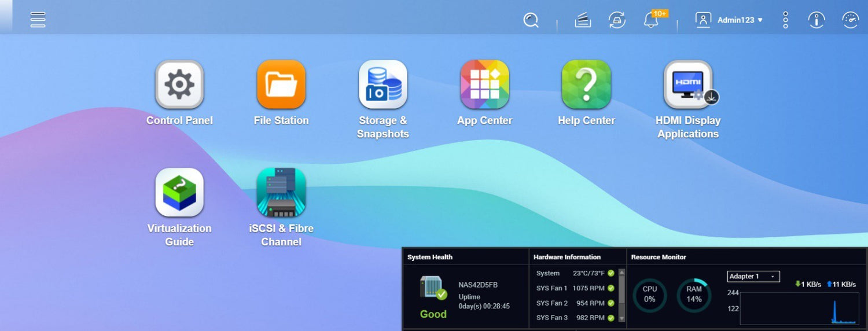Open the App Center

pos(485,84)
